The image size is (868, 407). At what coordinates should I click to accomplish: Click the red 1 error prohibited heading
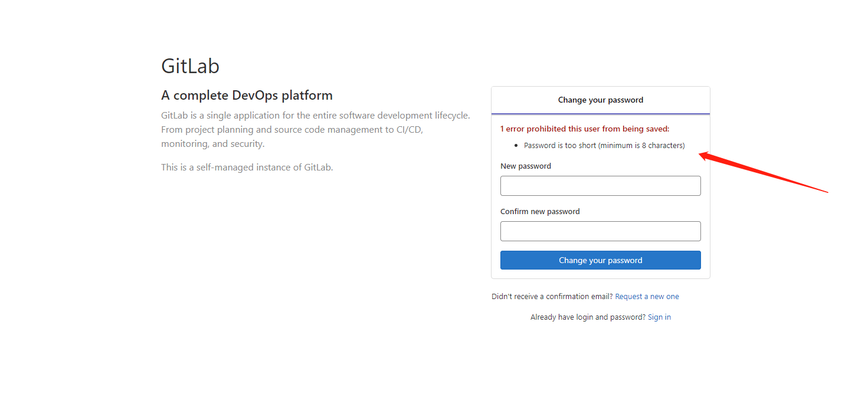coord(585,129)
